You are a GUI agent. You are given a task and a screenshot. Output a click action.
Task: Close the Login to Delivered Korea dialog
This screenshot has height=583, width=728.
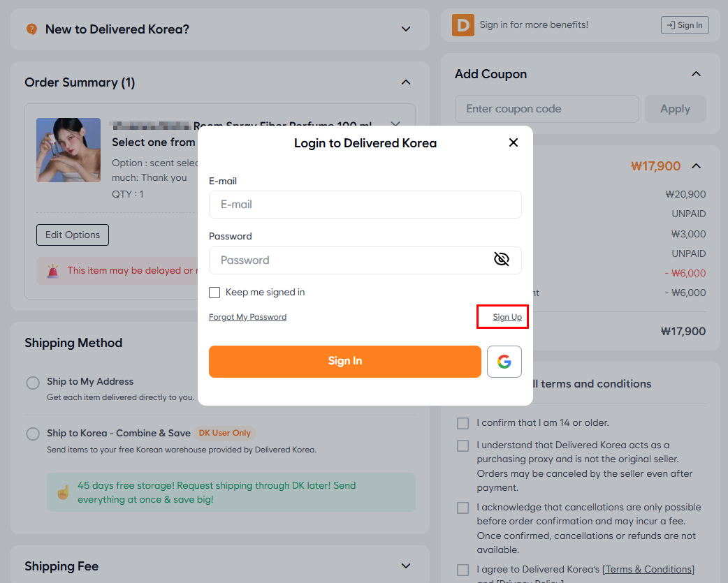[x=513, y=143]
